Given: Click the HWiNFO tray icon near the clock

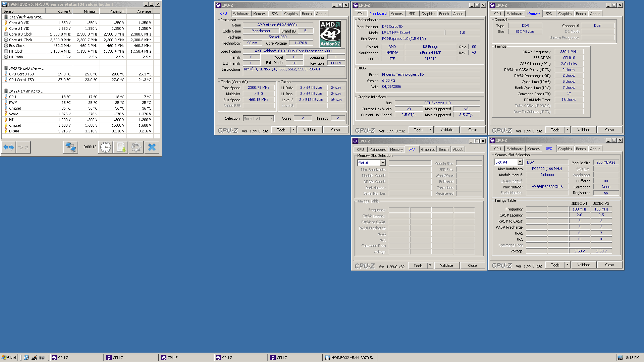Looking at the screenshot, I should click(620, 358).
